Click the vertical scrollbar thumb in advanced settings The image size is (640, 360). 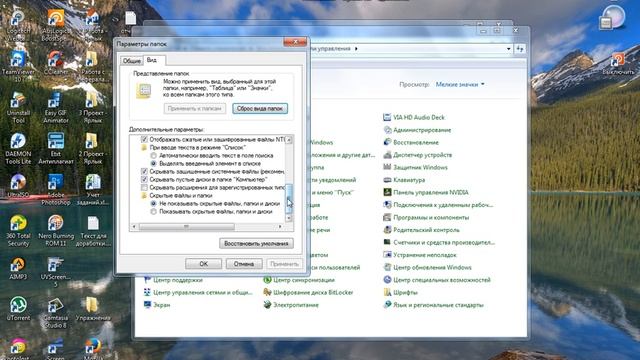(x=289, y=198)
